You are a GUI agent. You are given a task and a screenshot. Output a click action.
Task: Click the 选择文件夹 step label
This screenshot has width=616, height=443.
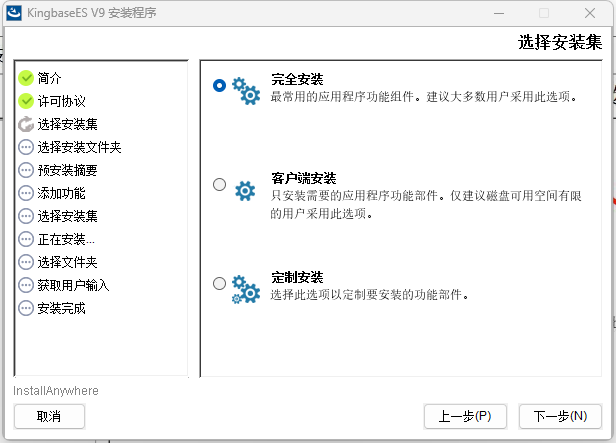68,262
